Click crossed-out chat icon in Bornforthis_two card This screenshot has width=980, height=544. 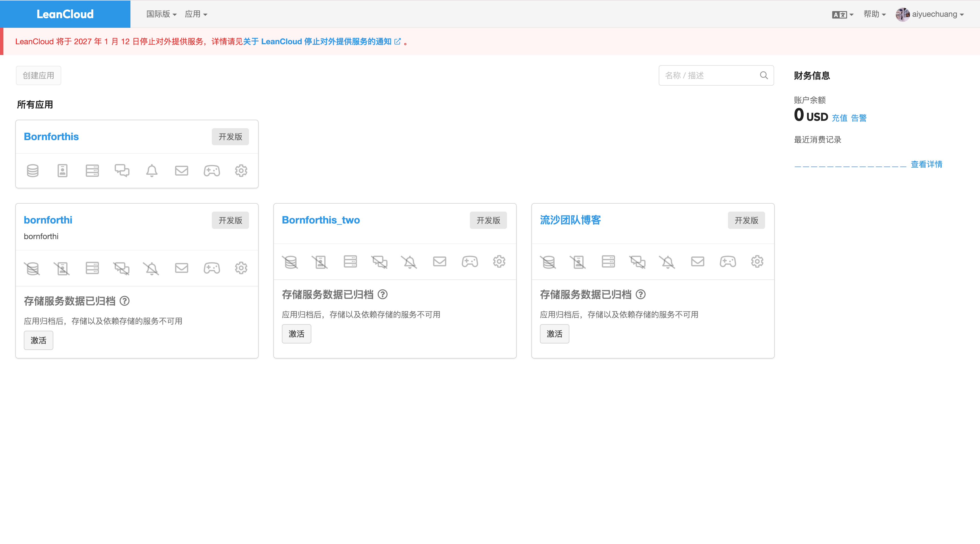coord(380,262)
